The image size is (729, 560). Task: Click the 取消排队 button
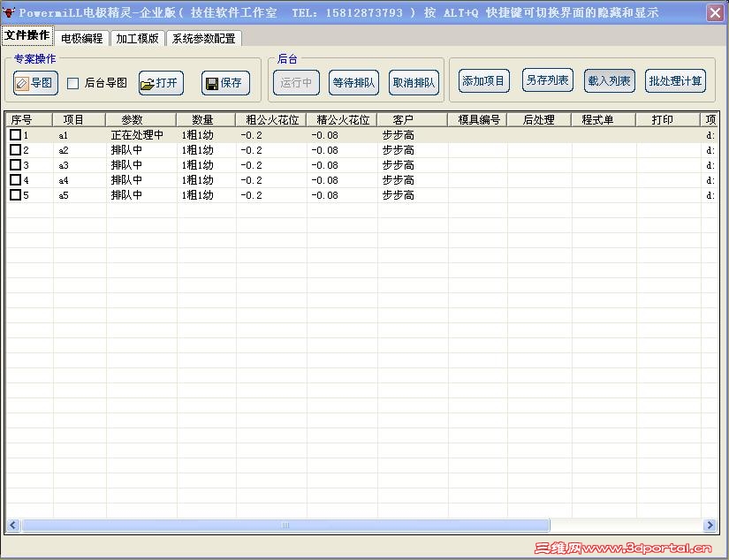[x=414, y=83]
